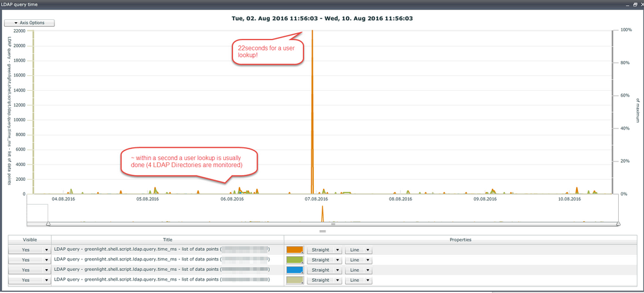644x293 pixels.
Task: Minimize the LDAP query time window
Action: tap(626, 4)
